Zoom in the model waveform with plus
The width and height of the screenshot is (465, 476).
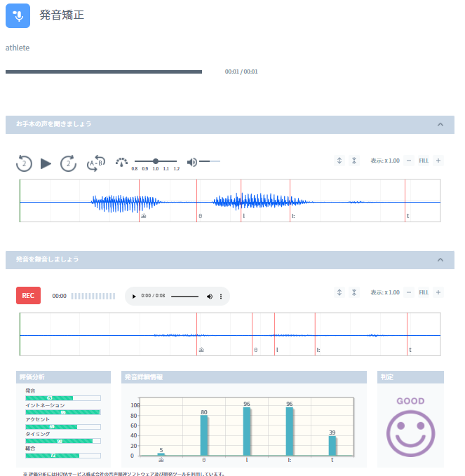pos(438,161)
